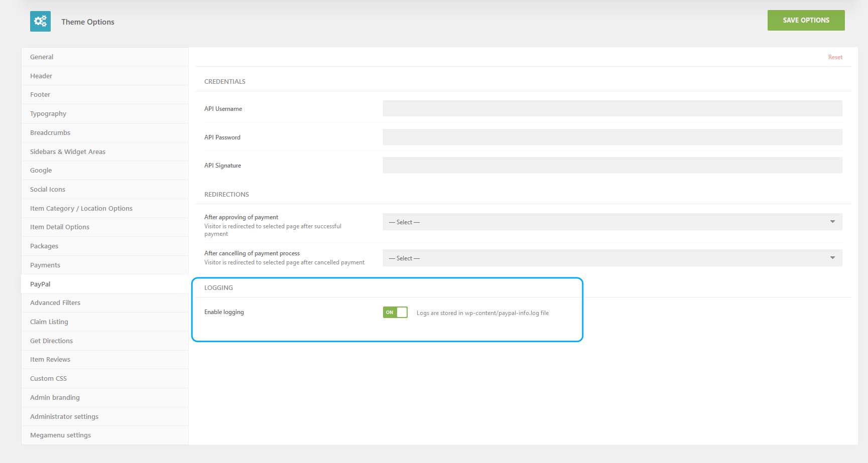The width and height of the screenshot is (868, 463).
Task: Click the API Username label
Action: [223, 109]
